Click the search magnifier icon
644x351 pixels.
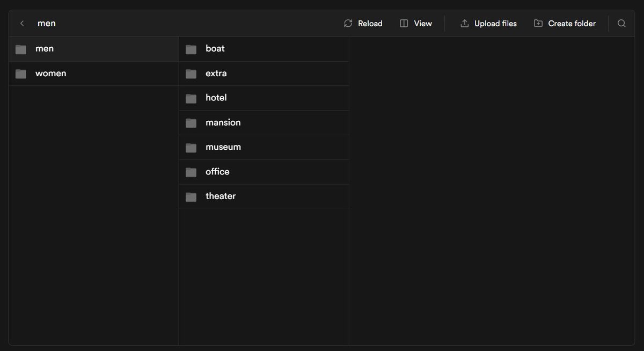(x=621, y=24)
